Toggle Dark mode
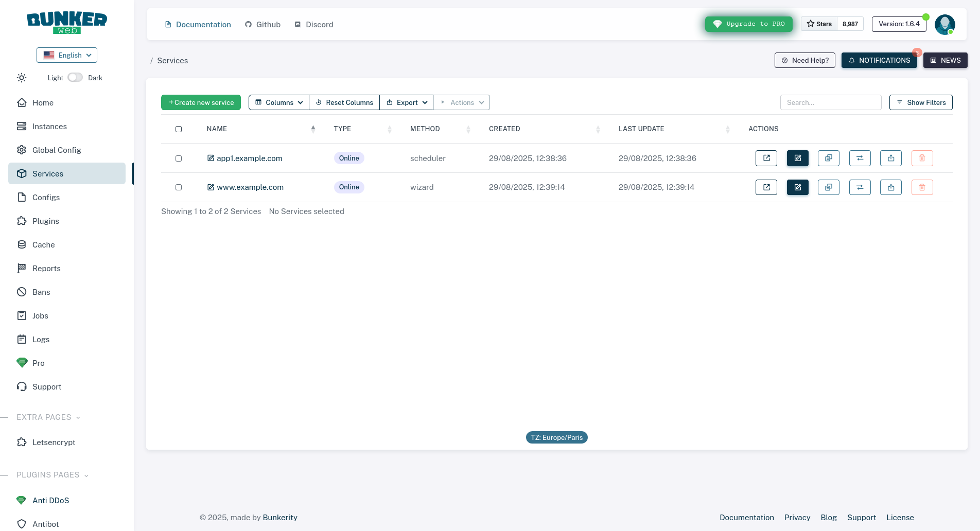Image resolution: width=980 pixels, height=531 pixels. (75, 77)
